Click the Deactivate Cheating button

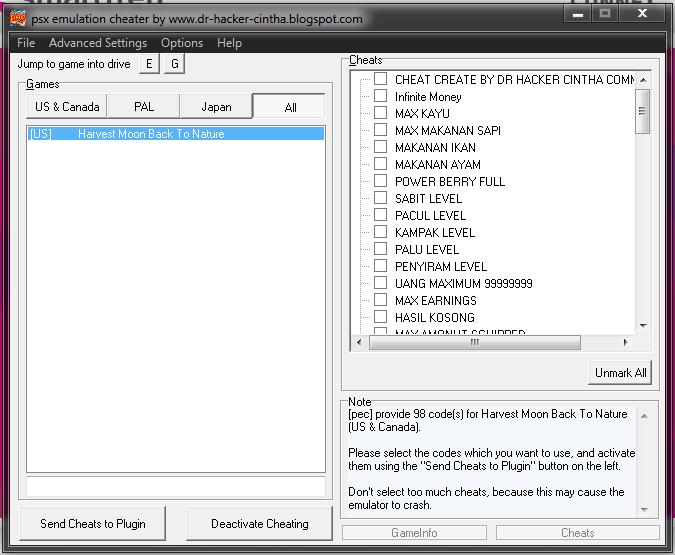(260, 524)
